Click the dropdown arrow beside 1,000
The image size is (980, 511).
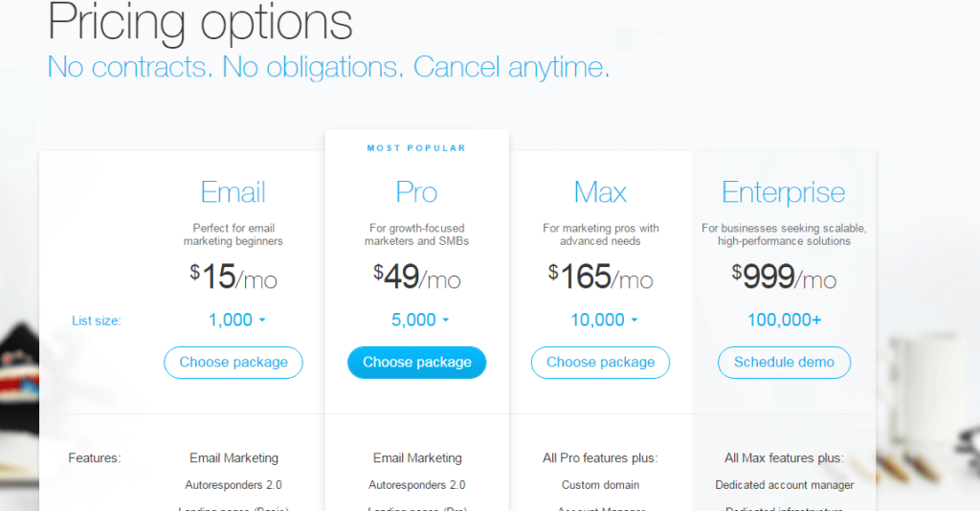tap(262, 320)
